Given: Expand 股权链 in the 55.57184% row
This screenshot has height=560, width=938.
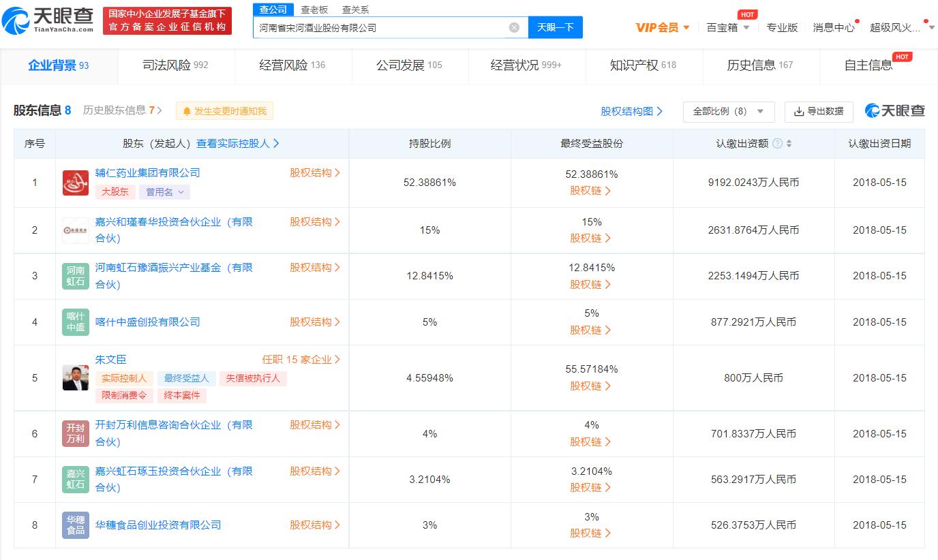Looking at the screenshot, I should tap(591, 386).
